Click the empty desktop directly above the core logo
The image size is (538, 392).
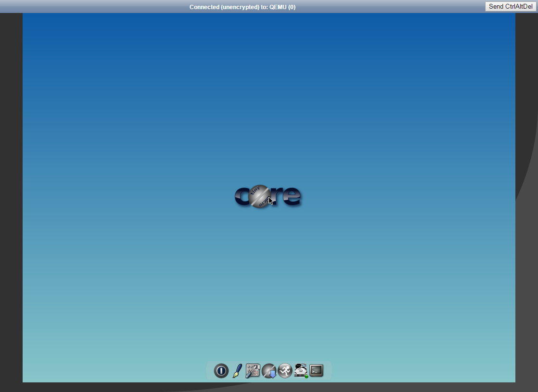[268, 144]
